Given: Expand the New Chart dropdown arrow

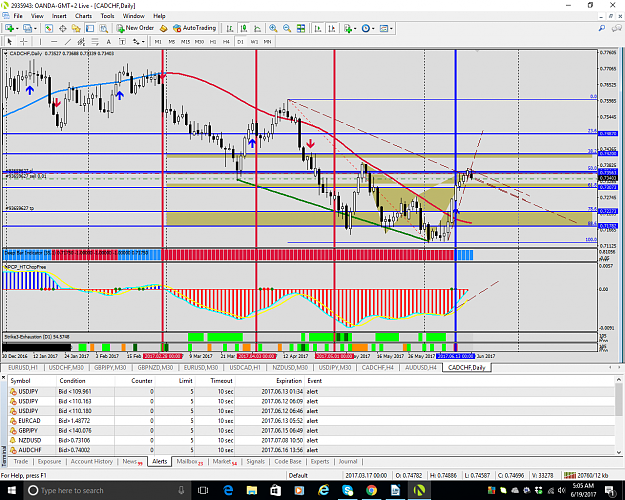Looking at the screenshot, I should point(16,28).
